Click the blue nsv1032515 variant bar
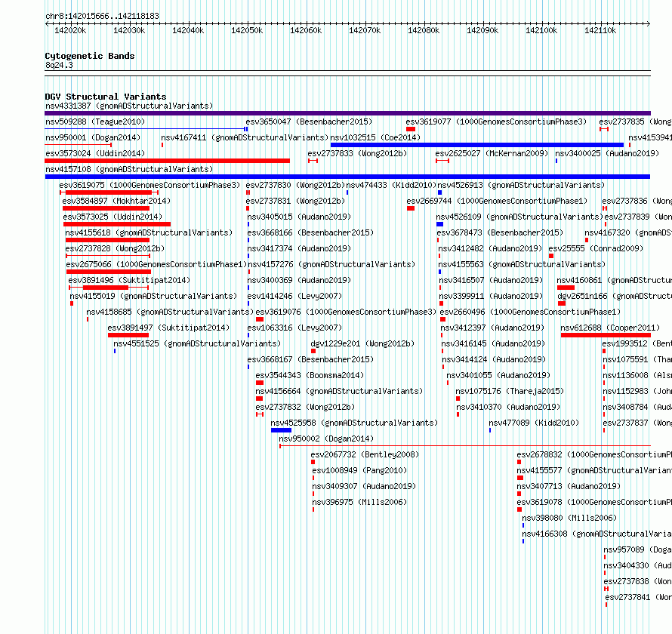The width and height of the screenshot is (672, 634). pos(477,145)
